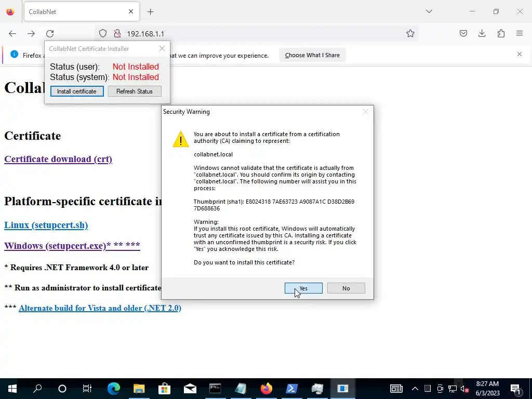This screenshot has height=399, width=532.
Task: Switch to Firefox on the taskbar
Action: (x=267, y=389)
